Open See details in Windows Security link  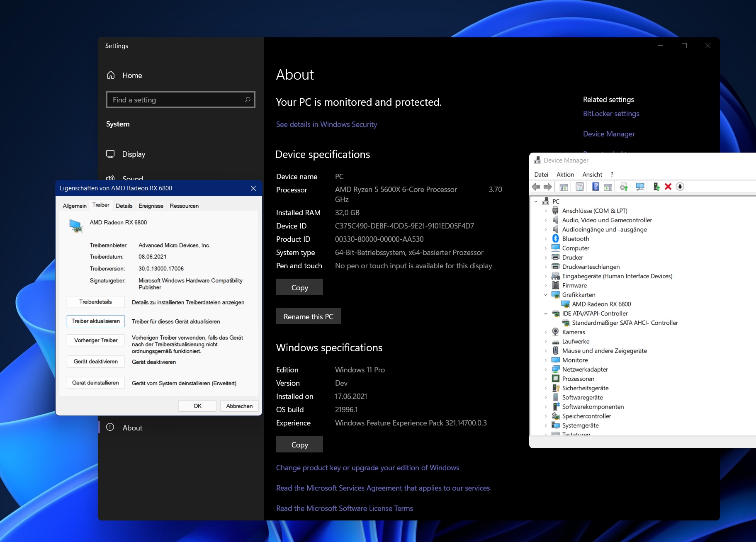327,124
